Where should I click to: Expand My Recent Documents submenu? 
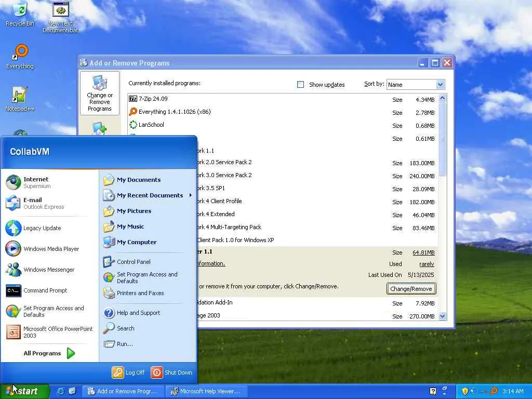[148, 195]
